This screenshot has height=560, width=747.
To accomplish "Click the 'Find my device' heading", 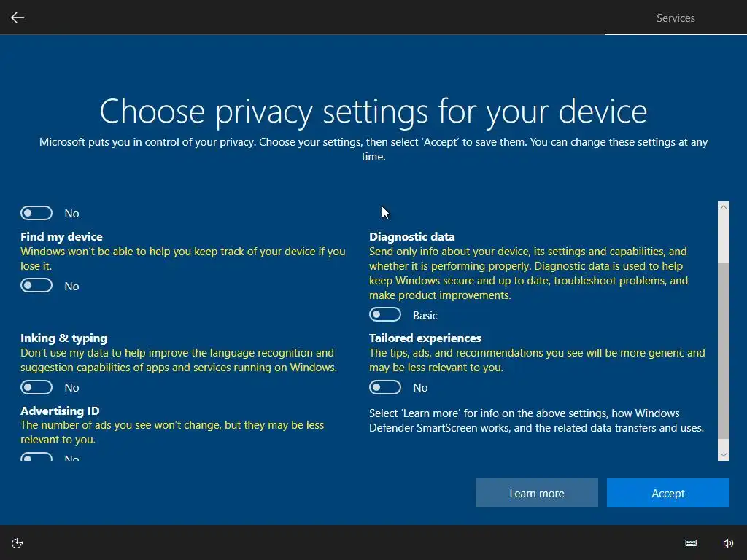I will [61, 237].
